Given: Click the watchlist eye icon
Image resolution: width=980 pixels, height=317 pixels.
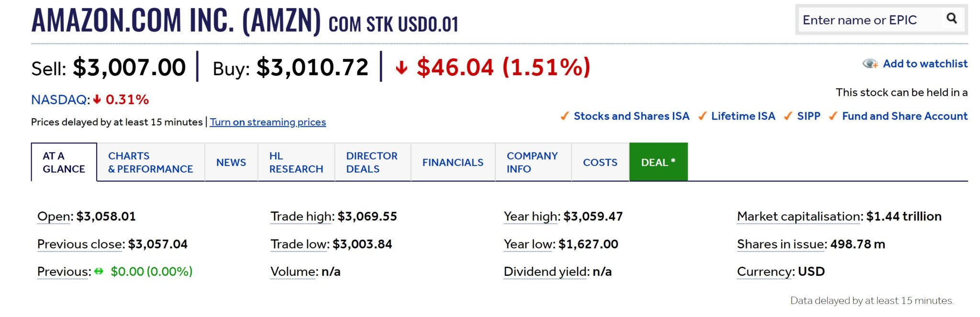Looking at the screenshot, I should pos(870,64).
